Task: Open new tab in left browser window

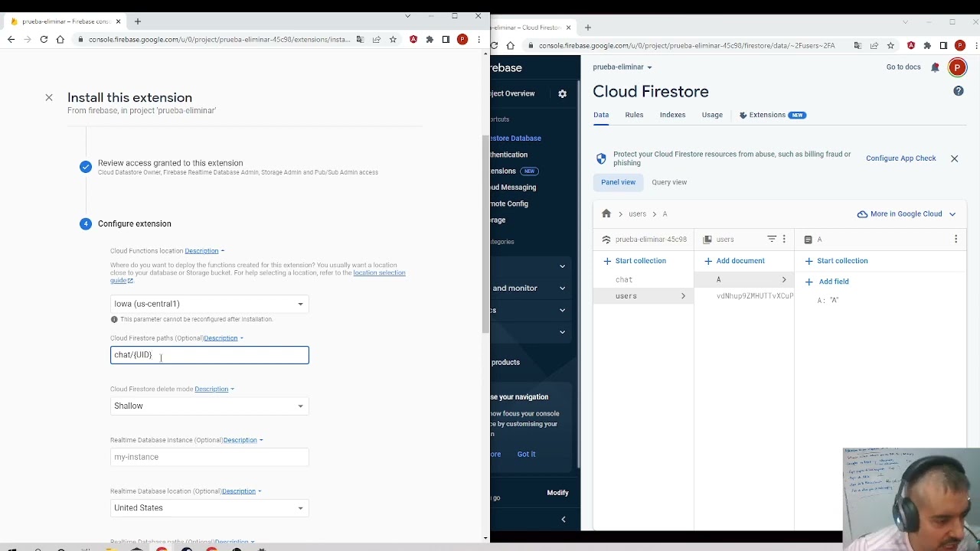Action: [138, 21]
